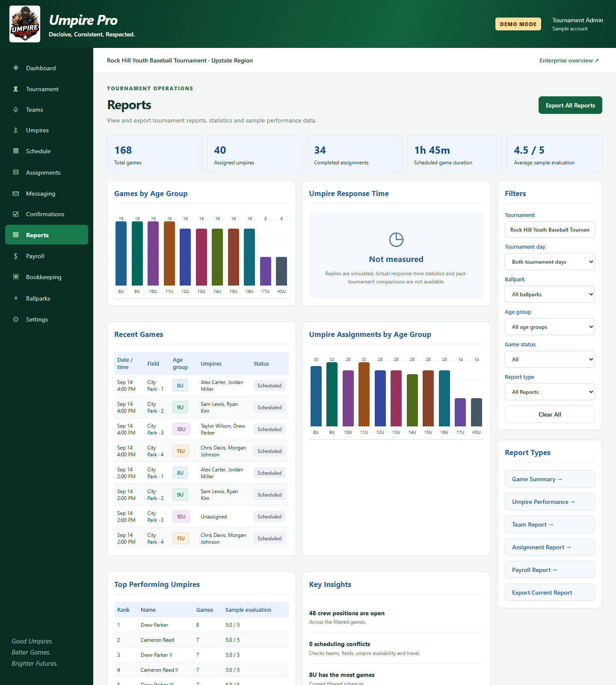
Task: Click the Tournament name input field
Action: 550,229
